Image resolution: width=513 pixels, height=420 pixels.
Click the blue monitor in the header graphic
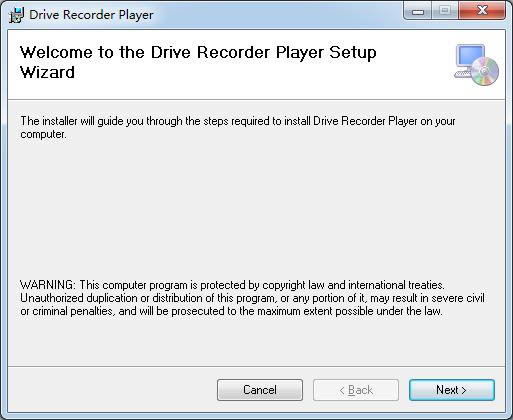point(470,57)
